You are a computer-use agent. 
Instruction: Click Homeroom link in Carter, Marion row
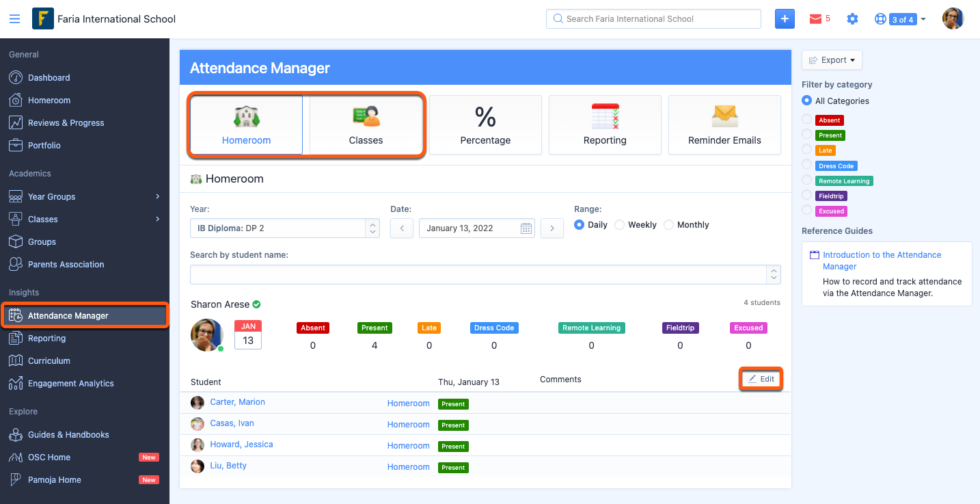(408, 403)
